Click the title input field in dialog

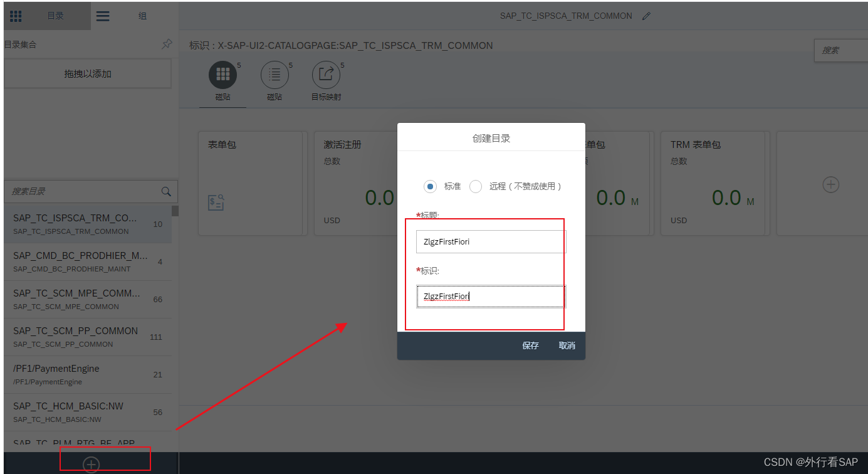(x=491, y=241)
